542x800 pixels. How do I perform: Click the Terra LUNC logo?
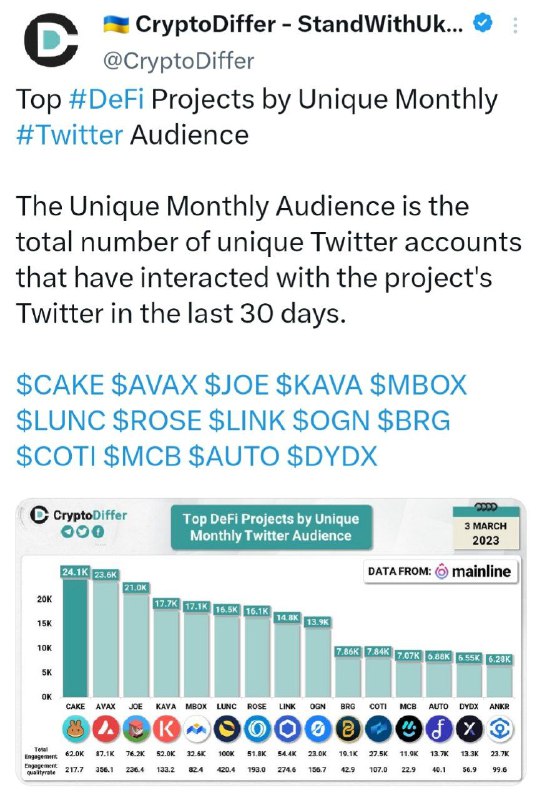point(227,730)
